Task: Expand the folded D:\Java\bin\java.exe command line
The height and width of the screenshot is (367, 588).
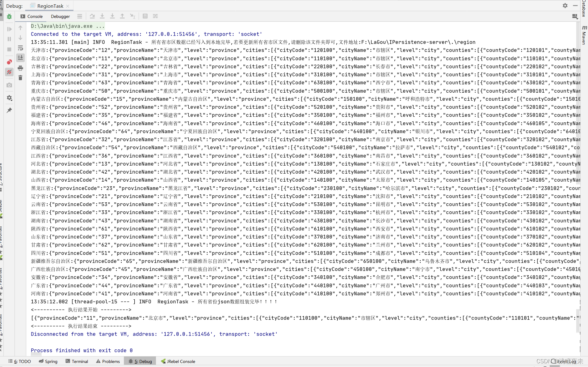Action: tap(68, 26)
